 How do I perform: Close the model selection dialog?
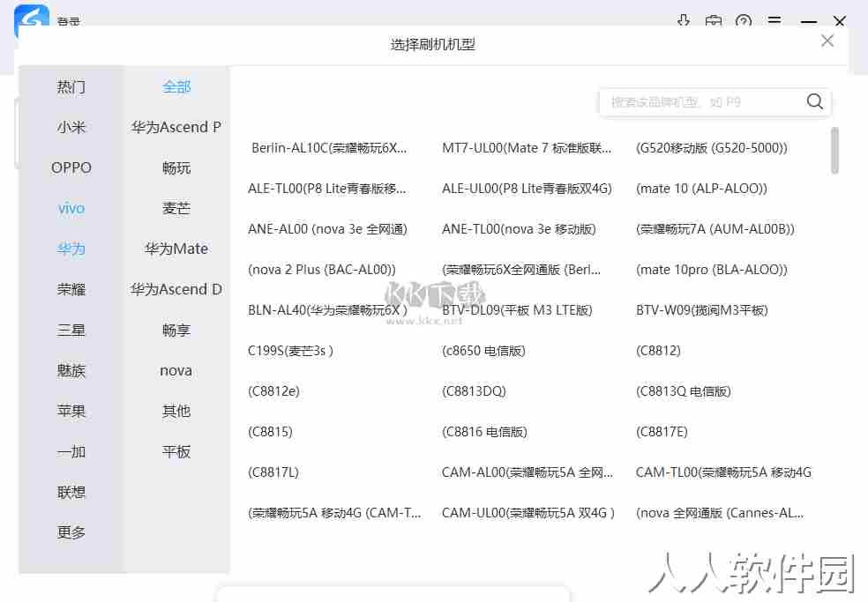[827, 41]
